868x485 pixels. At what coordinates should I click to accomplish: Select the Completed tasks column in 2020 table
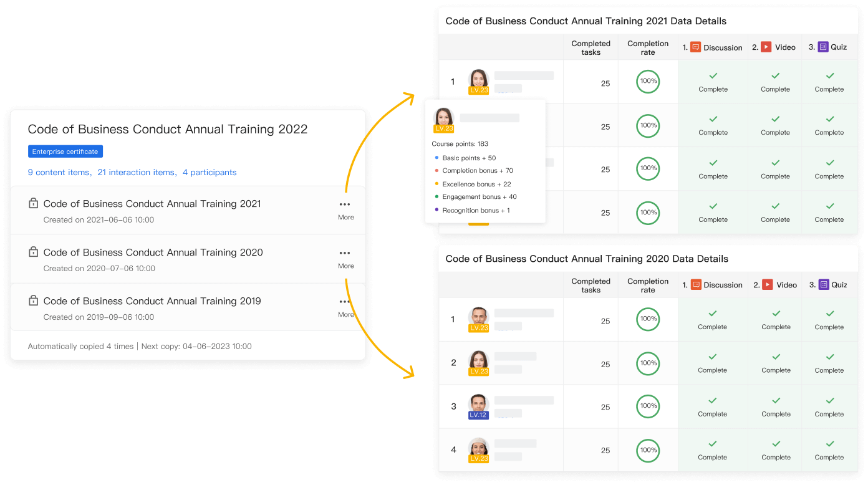tap(591, 285)
